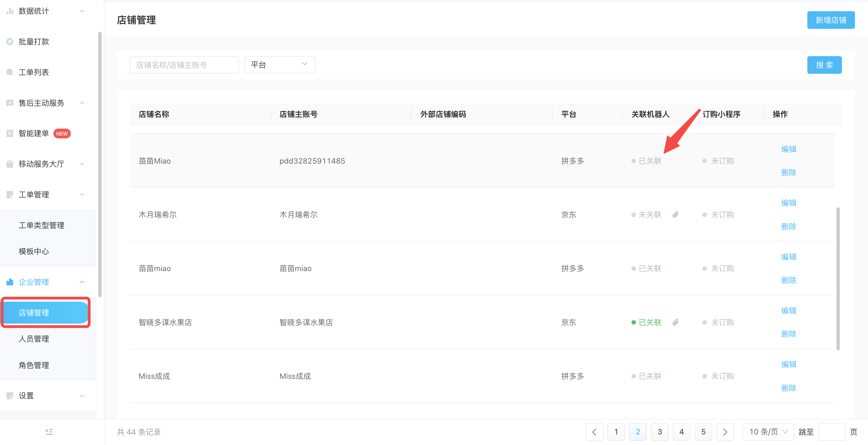Go to page 1
The height and width of the screenshot is (445, 868).
[616, 432]
